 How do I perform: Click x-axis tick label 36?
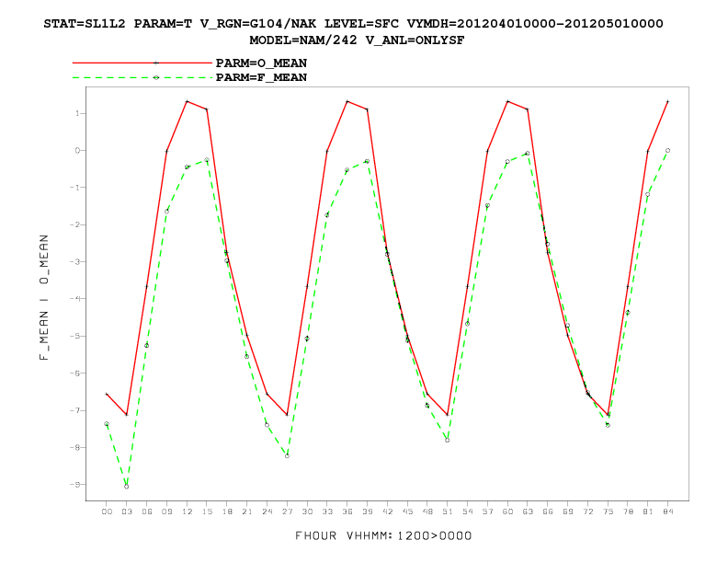(347, 511)
